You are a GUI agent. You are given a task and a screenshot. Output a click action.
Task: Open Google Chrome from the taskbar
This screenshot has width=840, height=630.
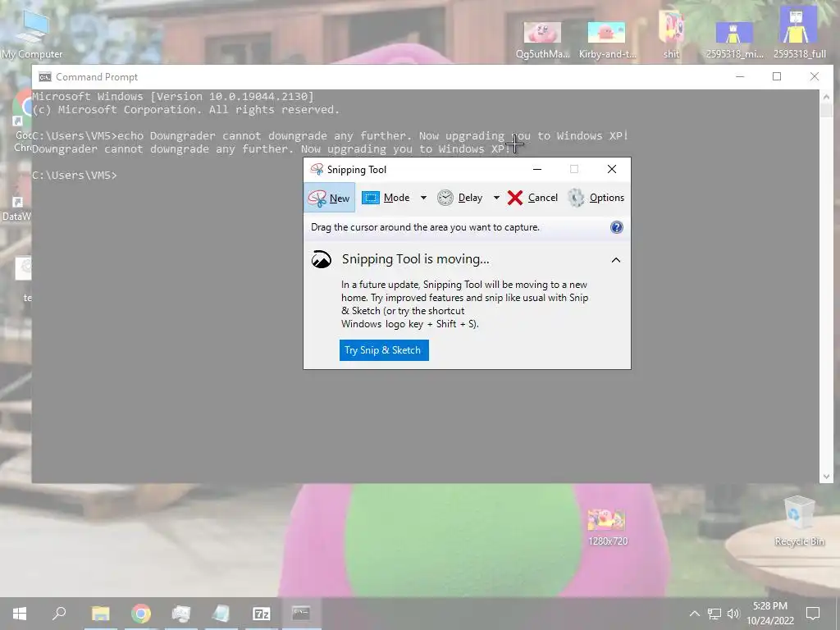141,614
